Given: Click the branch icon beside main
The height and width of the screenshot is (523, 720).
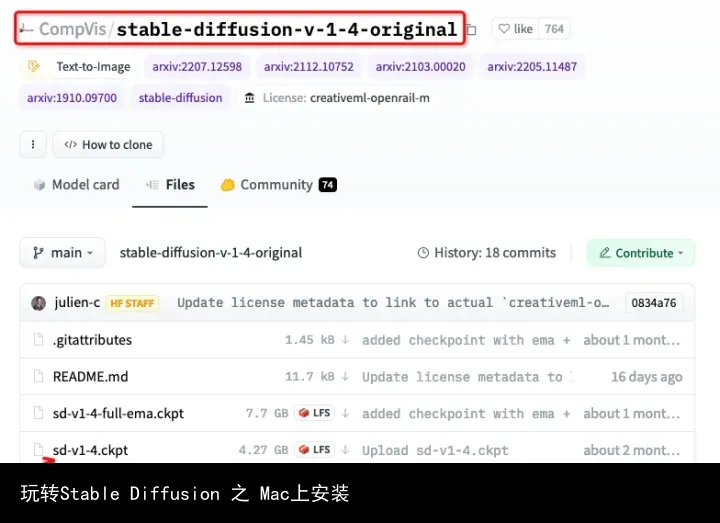Looking at the screenshot, I should [38, 253].
